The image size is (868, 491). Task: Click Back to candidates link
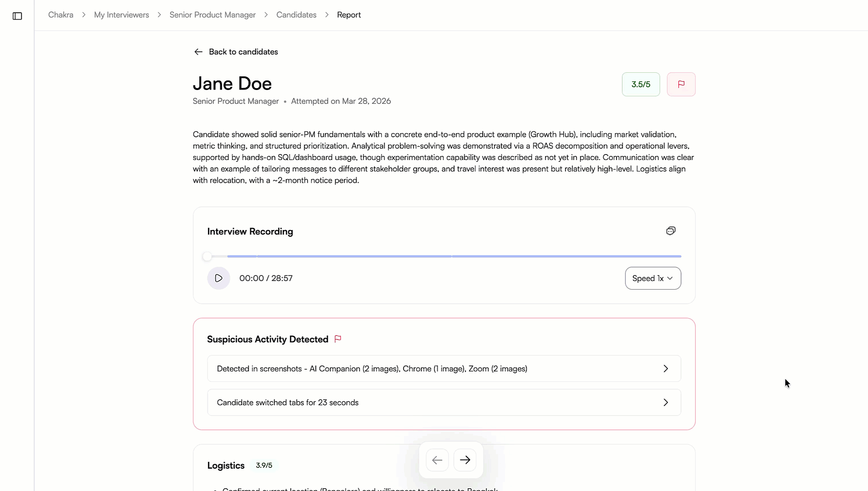tap(243, 52)
